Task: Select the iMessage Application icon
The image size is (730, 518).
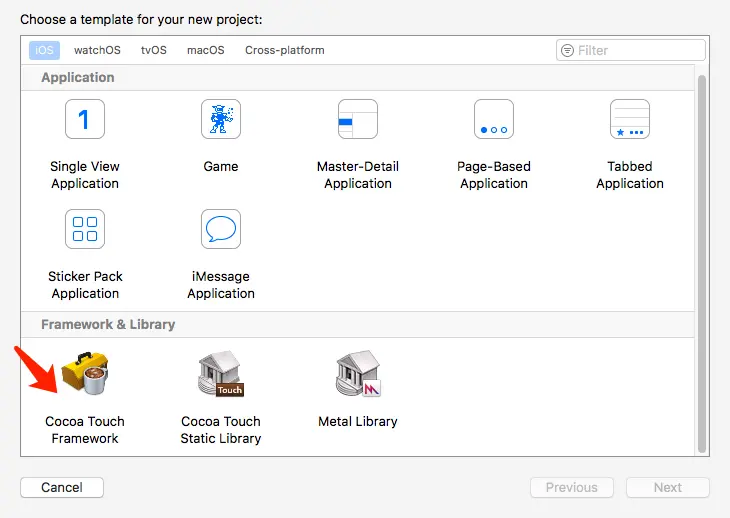Action: point(220,229)
